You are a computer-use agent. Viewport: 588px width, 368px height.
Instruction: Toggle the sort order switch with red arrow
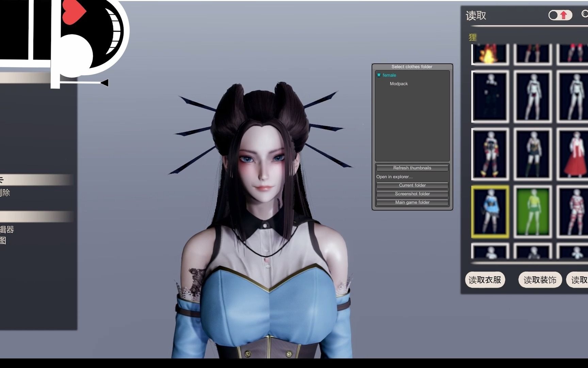tap(560, 15)
